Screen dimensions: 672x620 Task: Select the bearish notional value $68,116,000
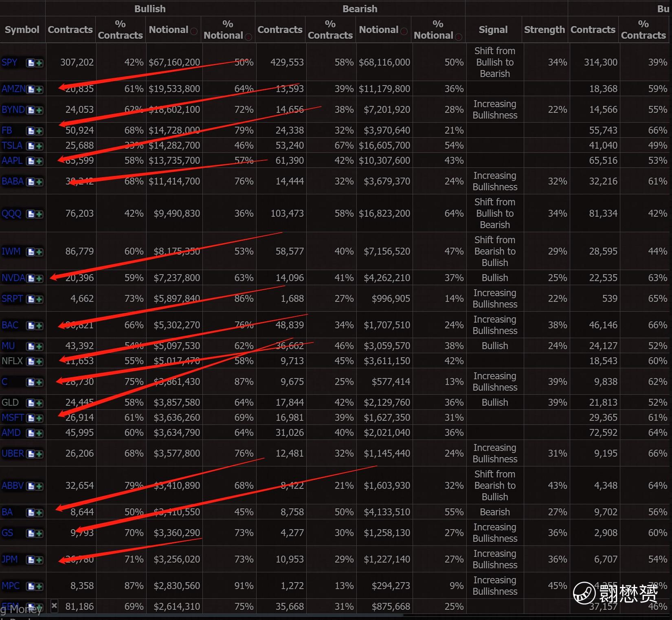click(384, 62)
